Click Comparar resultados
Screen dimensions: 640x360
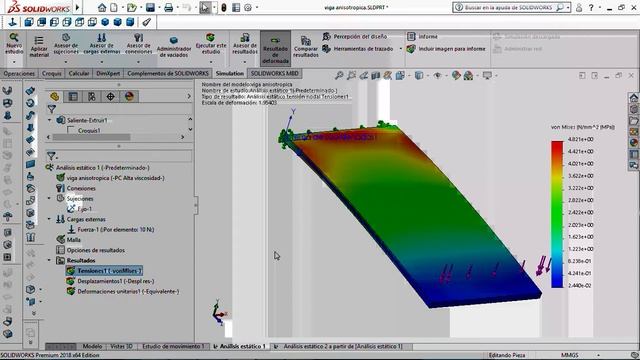pyautogui.click(x=306, y=47)
